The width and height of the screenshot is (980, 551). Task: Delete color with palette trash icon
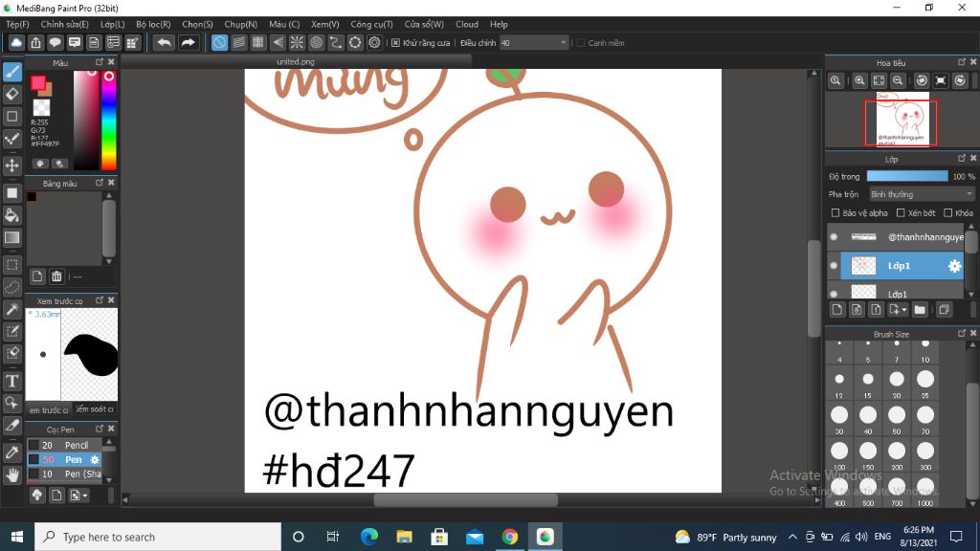coord(56,276)
